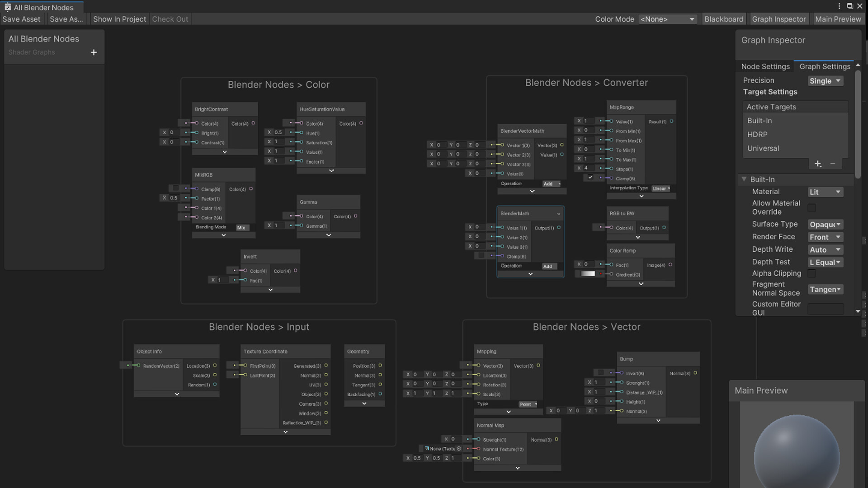Image resolution: width=868 pixels, height=488 pixels.
Task: Click the plus icon to create a new Shader Graph
Action: (94, 52)
